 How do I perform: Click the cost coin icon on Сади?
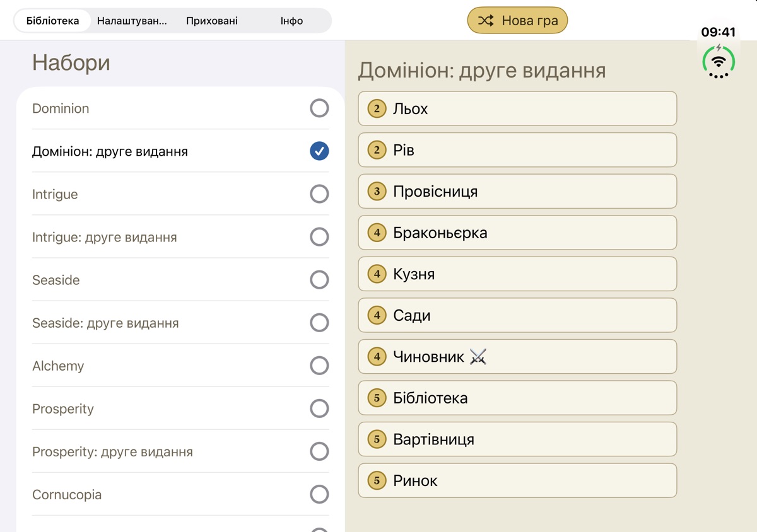point(377,315)
